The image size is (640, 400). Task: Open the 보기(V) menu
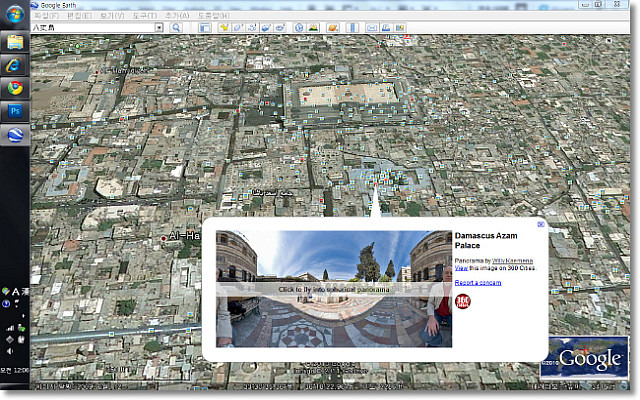112,16
